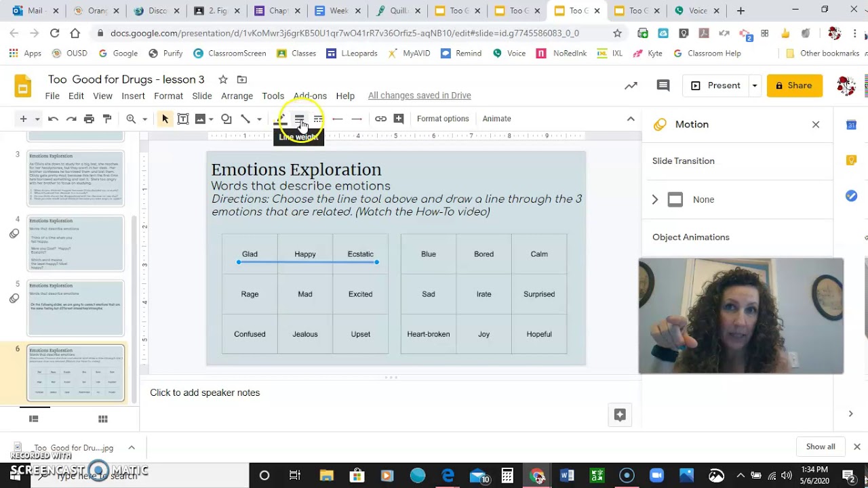Image resolution: width=868 pixels, height=488 pixels.
Task: Open the comment history icon
Action: click(663, 85)
